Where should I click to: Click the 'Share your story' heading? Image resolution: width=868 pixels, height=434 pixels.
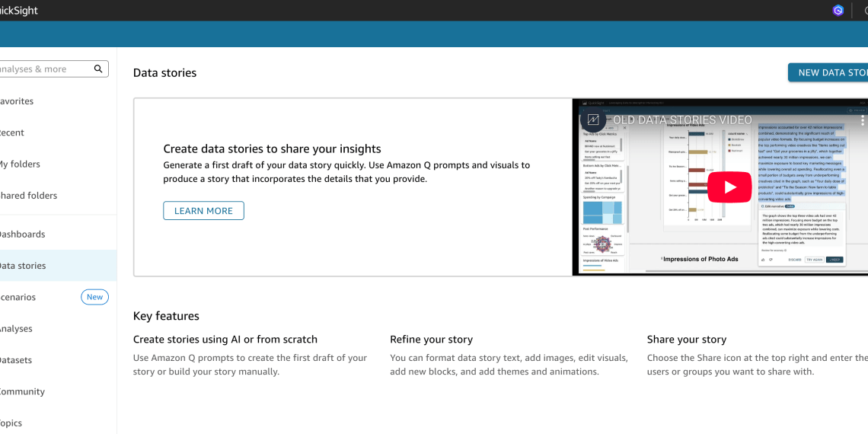(687, 340)
